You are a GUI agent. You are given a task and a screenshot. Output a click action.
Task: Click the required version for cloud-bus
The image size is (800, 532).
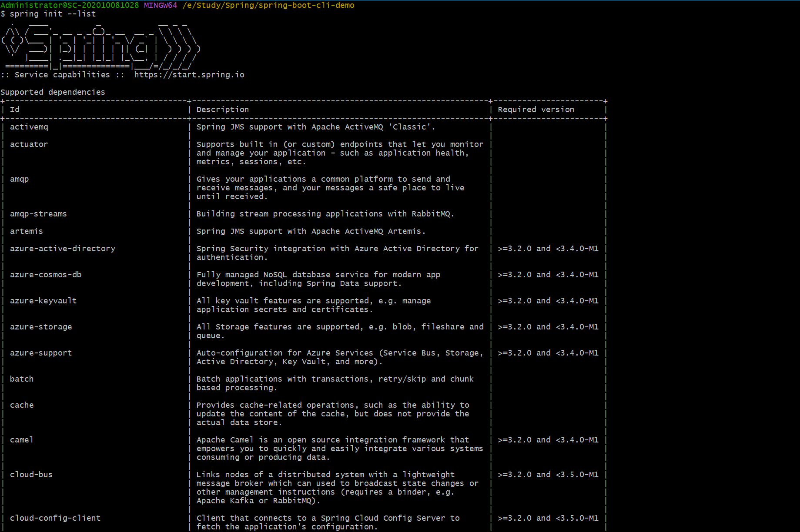pos(548,475)
